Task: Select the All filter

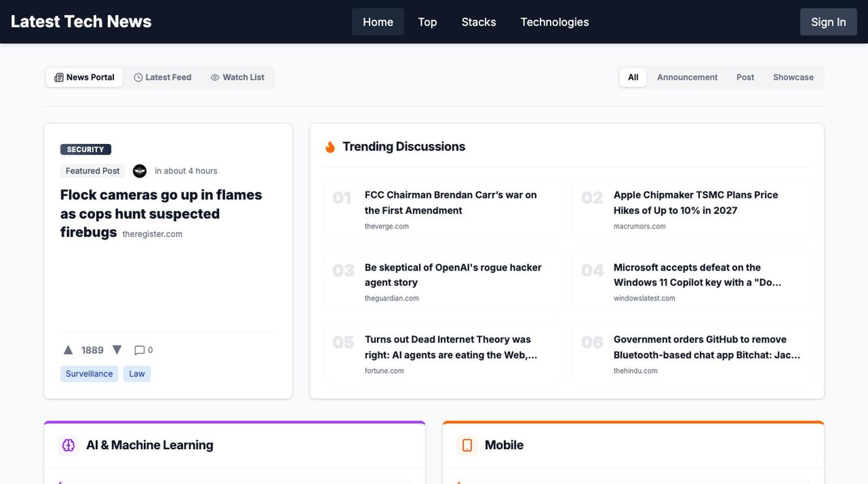Action: [x=633, y=78]
